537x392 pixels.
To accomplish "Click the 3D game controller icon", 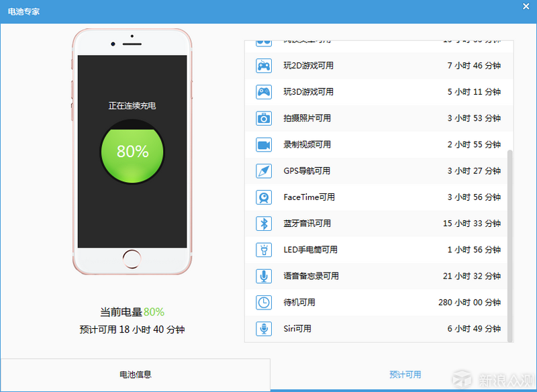I will click(x=264, y=92).
